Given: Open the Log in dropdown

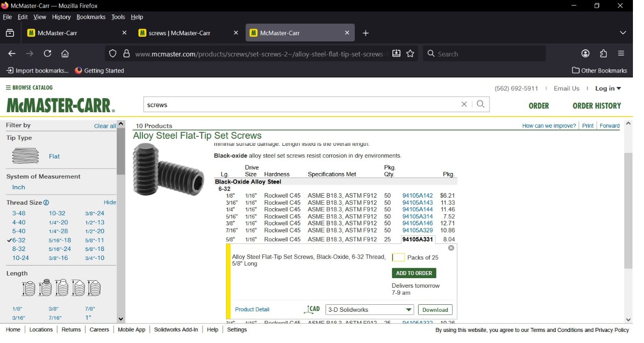Looking at the screenshot, I should click(x=608, y=89).
